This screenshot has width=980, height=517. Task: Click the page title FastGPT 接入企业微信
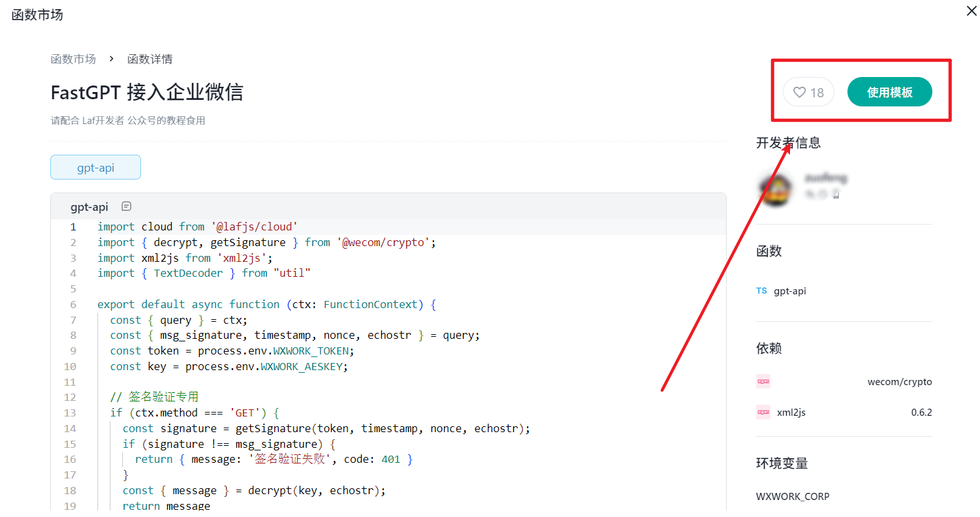pos(147,92)
